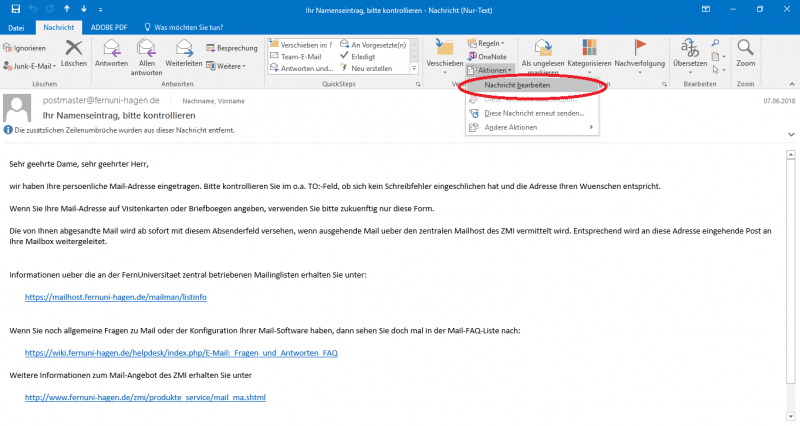Open the Kategorisieren color categories dropdown
The image size is (800, 426).
pyautogui.click(x=589, y=57)
